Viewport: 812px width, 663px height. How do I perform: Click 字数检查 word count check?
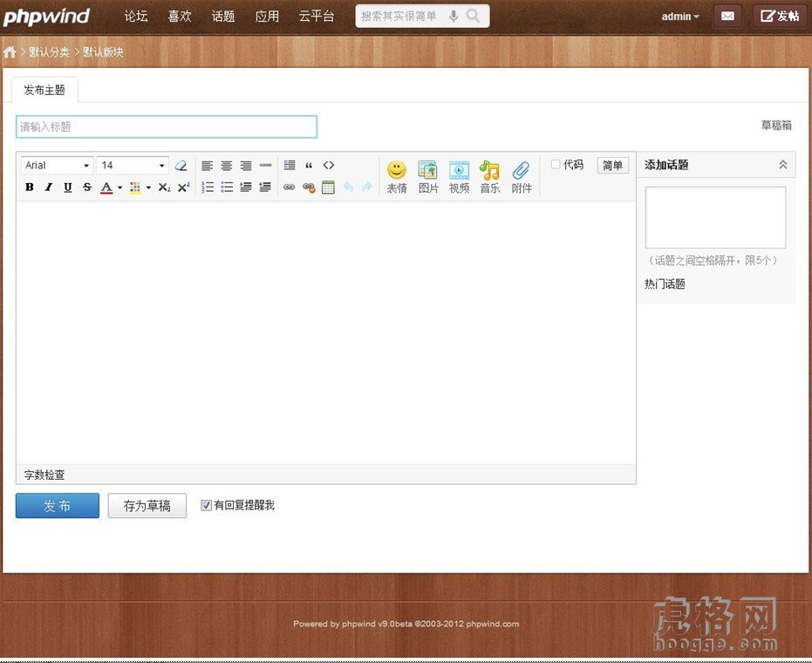(44, 475)
